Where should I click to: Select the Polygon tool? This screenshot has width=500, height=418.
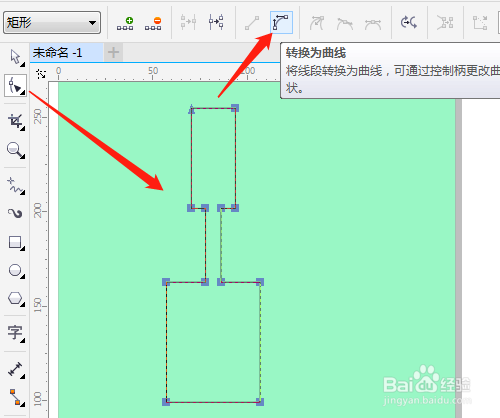point(16,299)
